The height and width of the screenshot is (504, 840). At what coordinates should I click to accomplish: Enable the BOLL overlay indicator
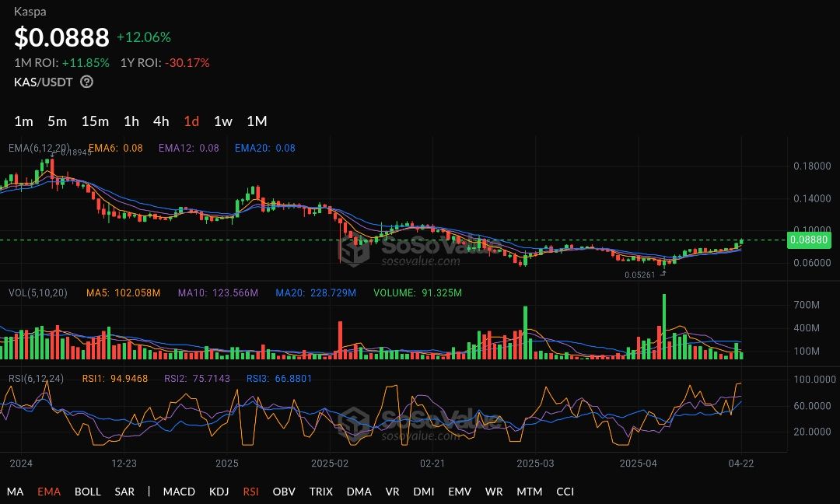pos(88,492)
